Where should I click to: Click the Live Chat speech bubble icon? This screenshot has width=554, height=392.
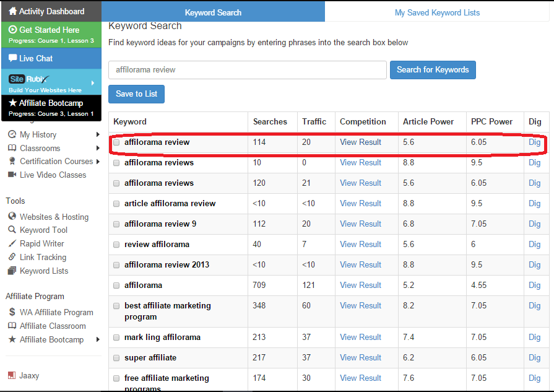point(13,58)
